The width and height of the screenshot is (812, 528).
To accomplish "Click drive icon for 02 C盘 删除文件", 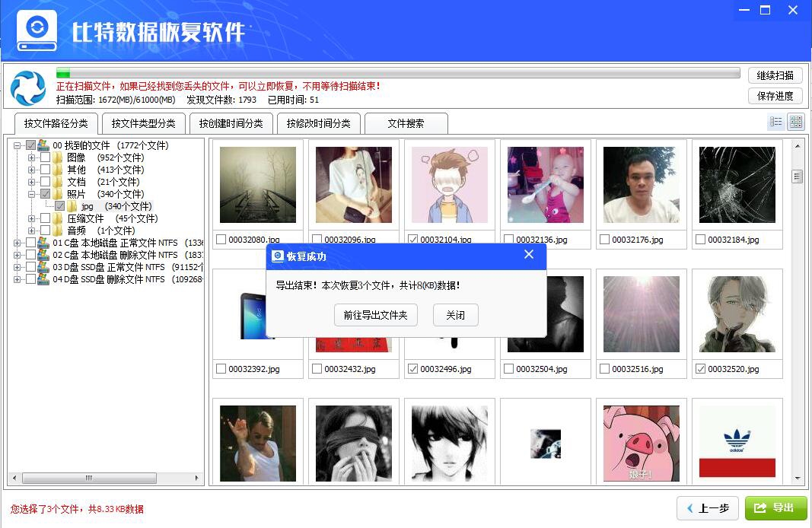I will (x=43, y=255).
